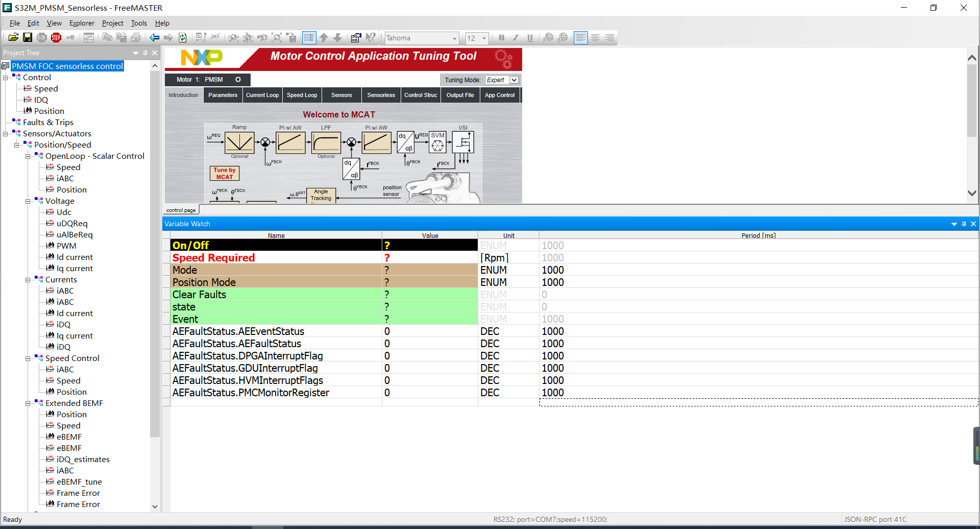The width and height of the screenshot is (980, 529).
Task: Center-align text in the toolbar
Action: (x=595, y=38)
